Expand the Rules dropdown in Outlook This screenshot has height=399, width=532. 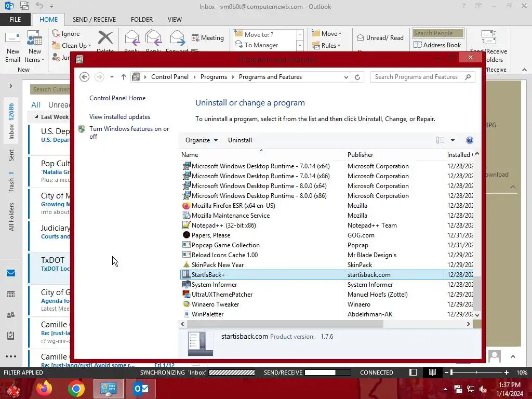pos(339,46)
